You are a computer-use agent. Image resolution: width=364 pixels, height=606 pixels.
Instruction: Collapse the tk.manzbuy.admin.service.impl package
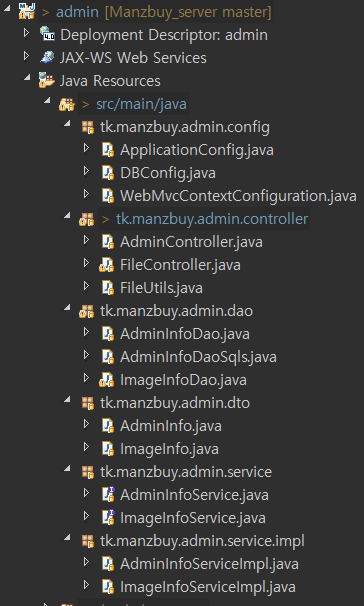pyautogui.click(x=67, y=538)
